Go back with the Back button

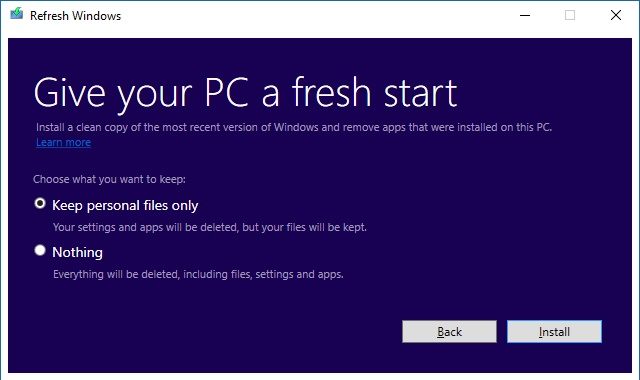click(x=449, y=331)
